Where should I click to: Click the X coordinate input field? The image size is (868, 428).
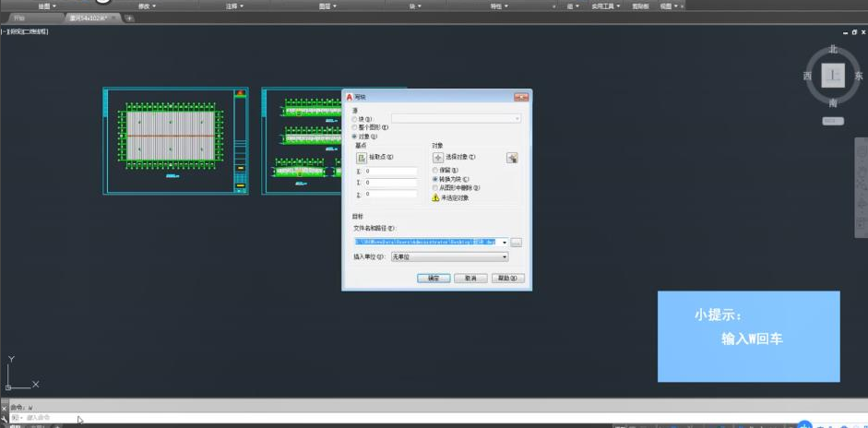coord(390,171)
